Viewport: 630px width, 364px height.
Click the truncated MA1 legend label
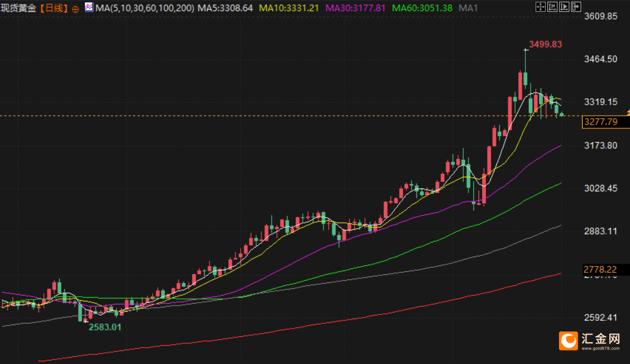click(x=468, y=8)
